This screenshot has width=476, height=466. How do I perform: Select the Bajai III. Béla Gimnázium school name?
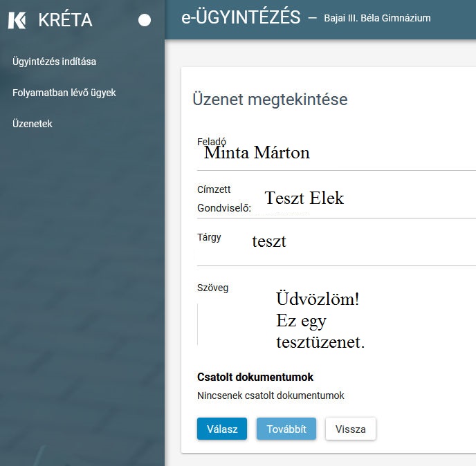pos(377,18)
